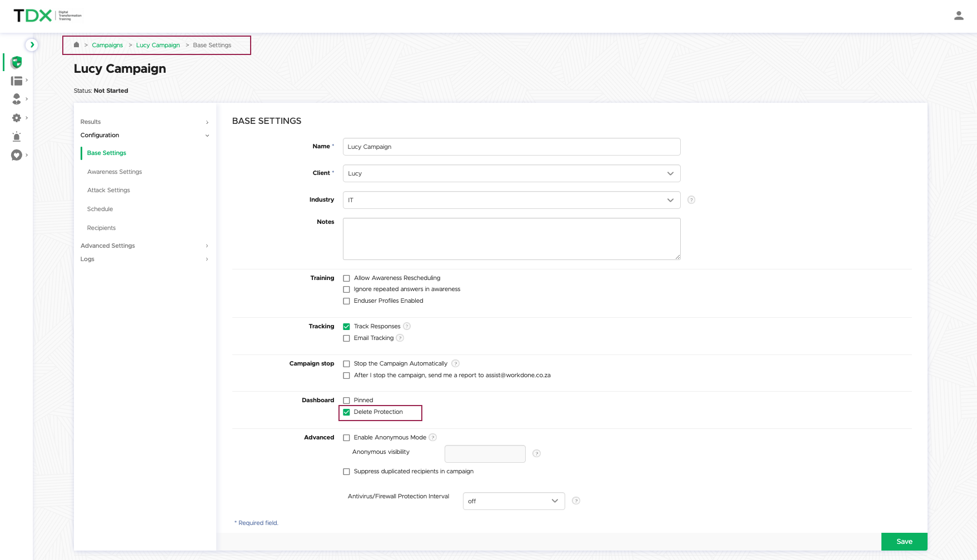
Task: Show help for Anonymous visibility
Action: (x=537, y=453)
